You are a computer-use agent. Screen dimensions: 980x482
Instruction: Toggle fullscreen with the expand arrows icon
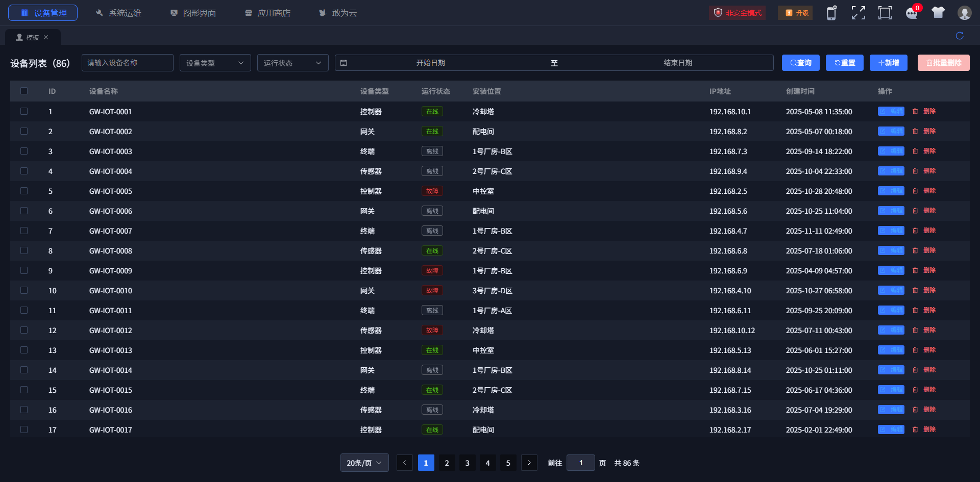point(859,13)
